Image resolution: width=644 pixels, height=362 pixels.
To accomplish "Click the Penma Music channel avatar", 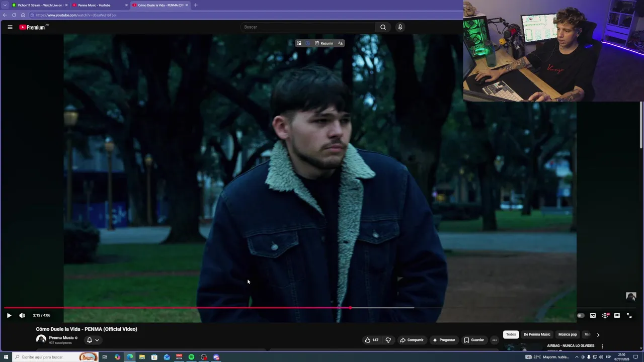I will coord(41,340).
